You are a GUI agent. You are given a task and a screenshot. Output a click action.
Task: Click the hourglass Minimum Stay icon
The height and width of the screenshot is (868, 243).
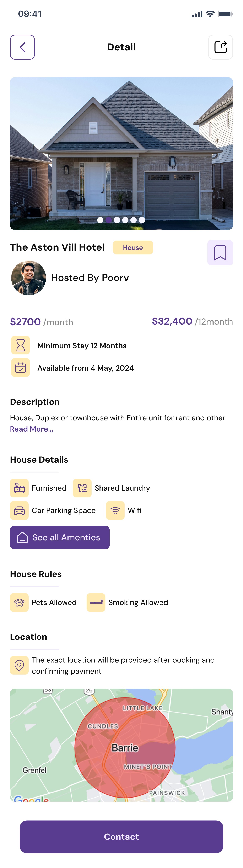click(x=21, y=345)
